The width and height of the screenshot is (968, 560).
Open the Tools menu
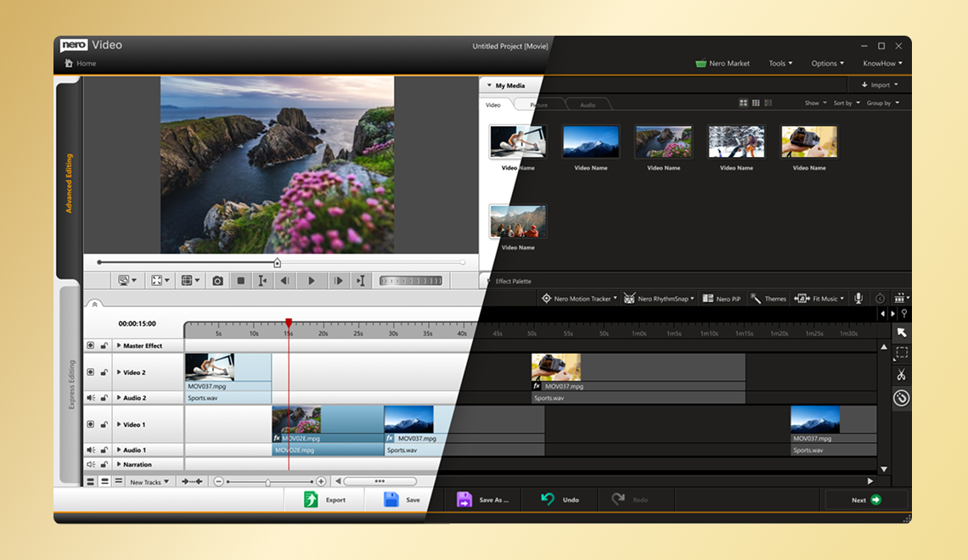coord(779,63)
